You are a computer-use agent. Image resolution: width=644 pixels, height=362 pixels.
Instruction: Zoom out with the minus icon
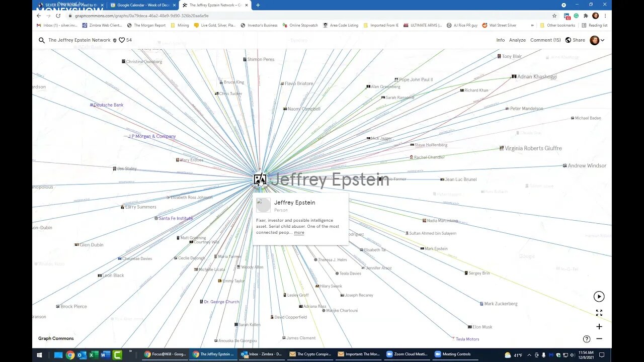click(599, 339)
